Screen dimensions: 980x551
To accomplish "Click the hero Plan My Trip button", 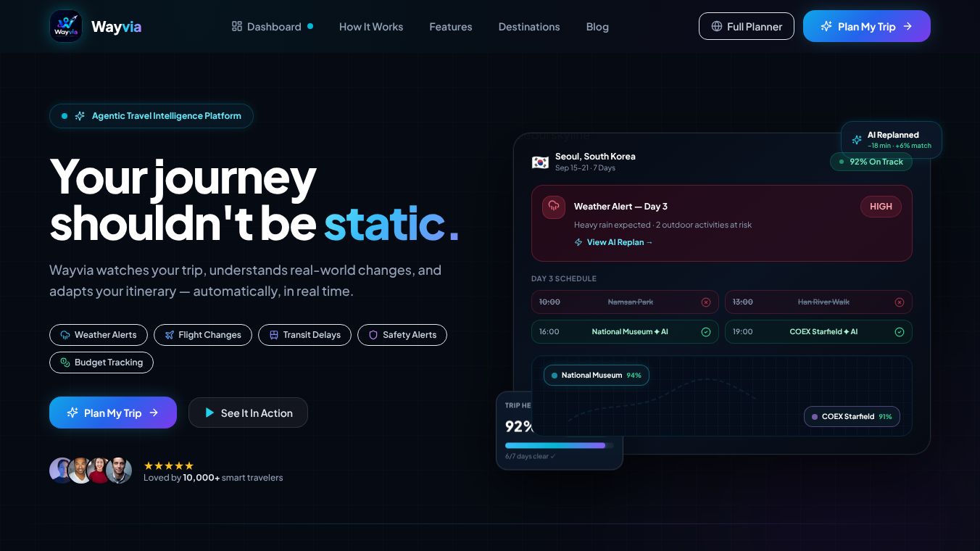I will pos(113,413).
